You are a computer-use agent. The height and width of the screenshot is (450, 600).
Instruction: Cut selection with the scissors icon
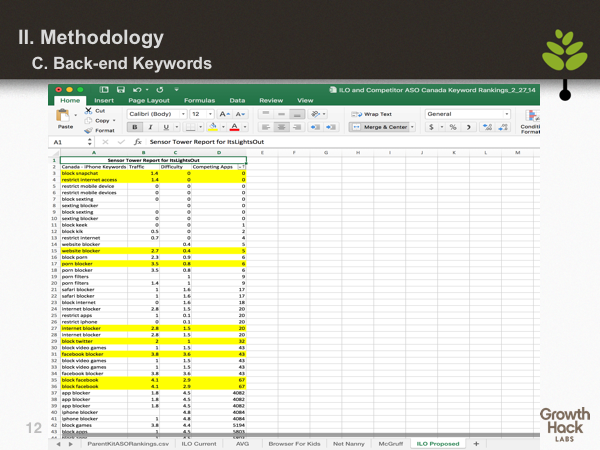88,111
